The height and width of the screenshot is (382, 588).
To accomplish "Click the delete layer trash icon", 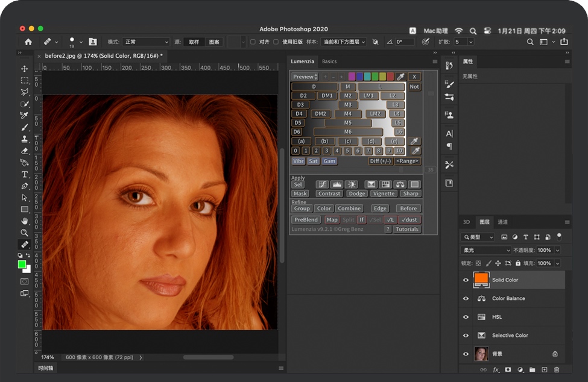I will [x=557, y=369].
